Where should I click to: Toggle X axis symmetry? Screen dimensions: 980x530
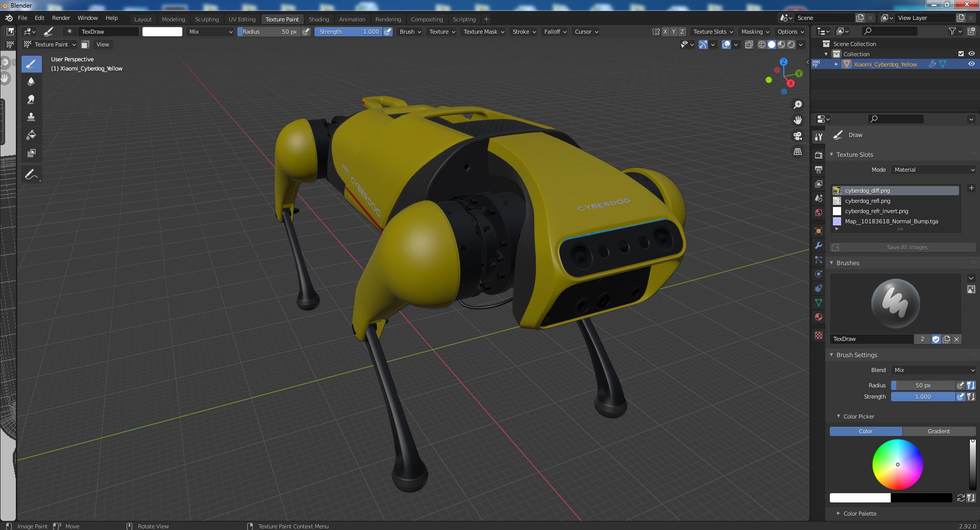[665, 32]
